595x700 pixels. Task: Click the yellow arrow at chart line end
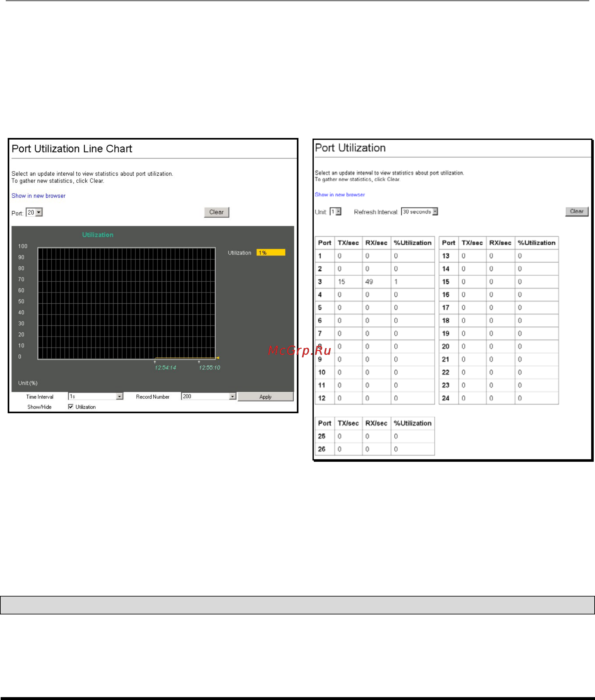tap(218, 358)
